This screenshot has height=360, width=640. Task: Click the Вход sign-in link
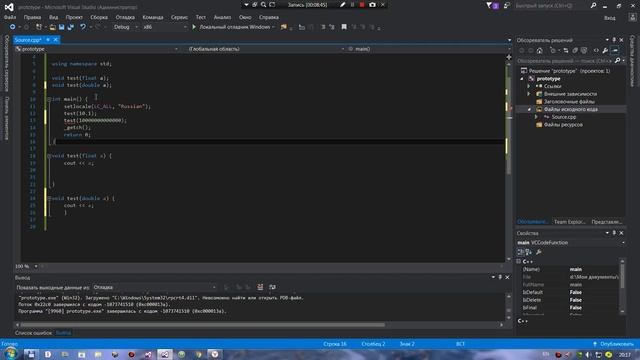(609, 18)
